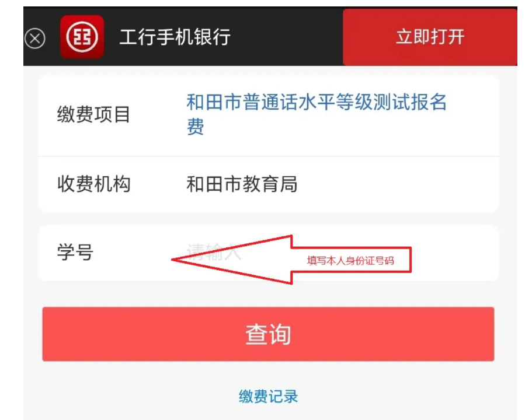Click the 查 character on the query button

point(256,334)
